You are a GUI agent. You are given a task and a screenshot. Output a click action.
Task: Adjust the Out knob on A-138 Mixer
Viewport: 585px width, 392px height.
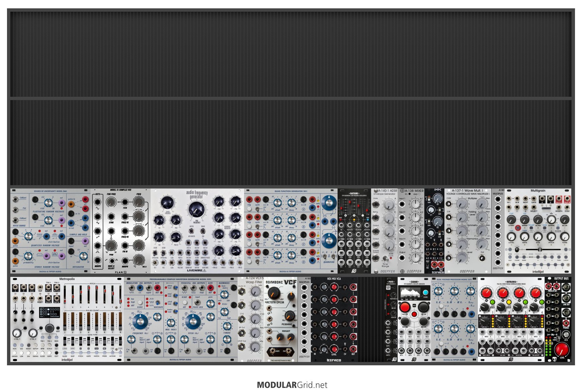[415, 258]
